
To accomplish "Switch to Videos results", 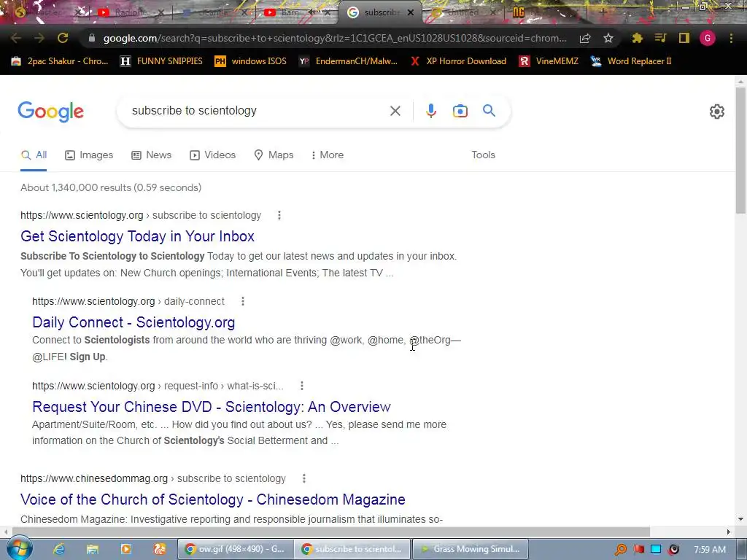I will [212, 155].
